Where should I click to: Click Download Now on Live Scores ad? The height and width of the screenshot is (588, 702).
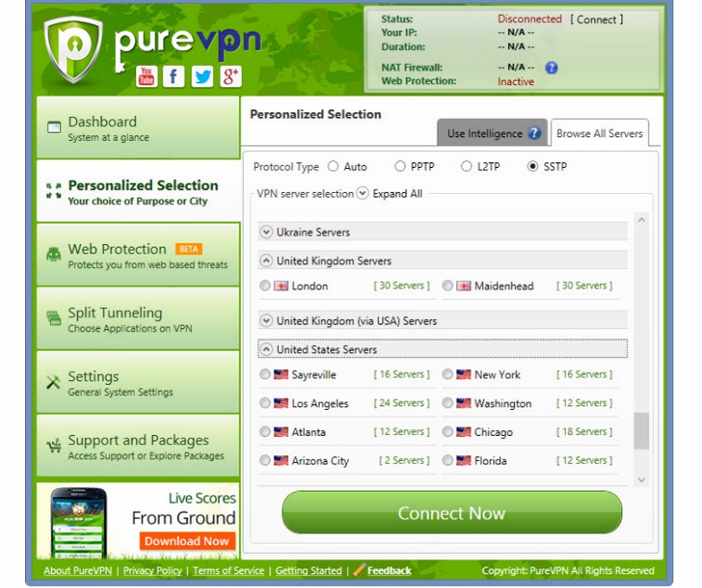coord(186,541)
